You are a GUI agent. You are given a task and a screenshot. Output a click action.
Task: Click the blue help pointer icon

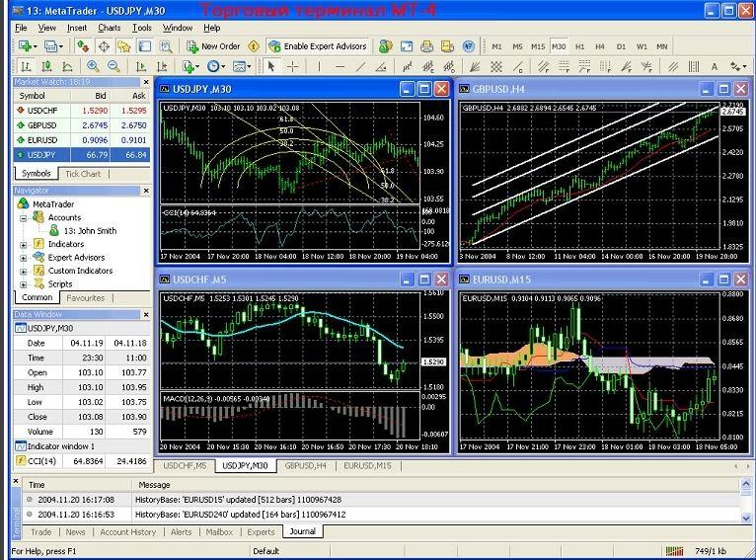469,46
